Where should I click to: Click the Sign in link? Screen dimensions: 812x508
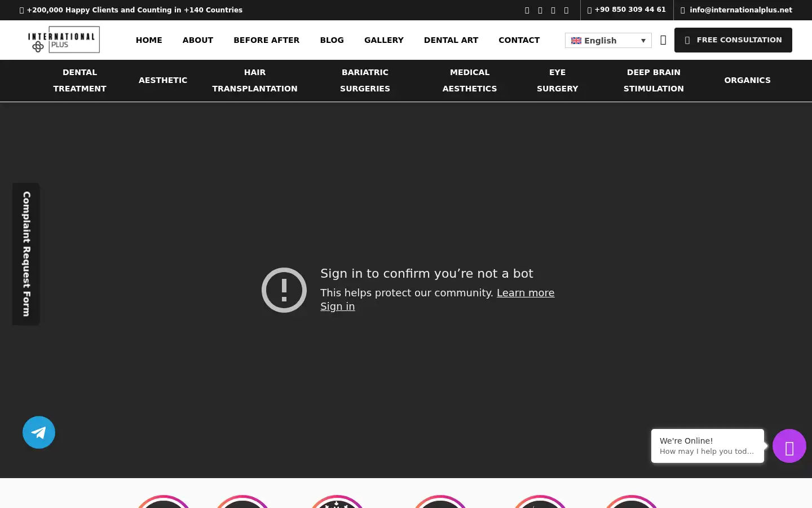pos(338,306)
